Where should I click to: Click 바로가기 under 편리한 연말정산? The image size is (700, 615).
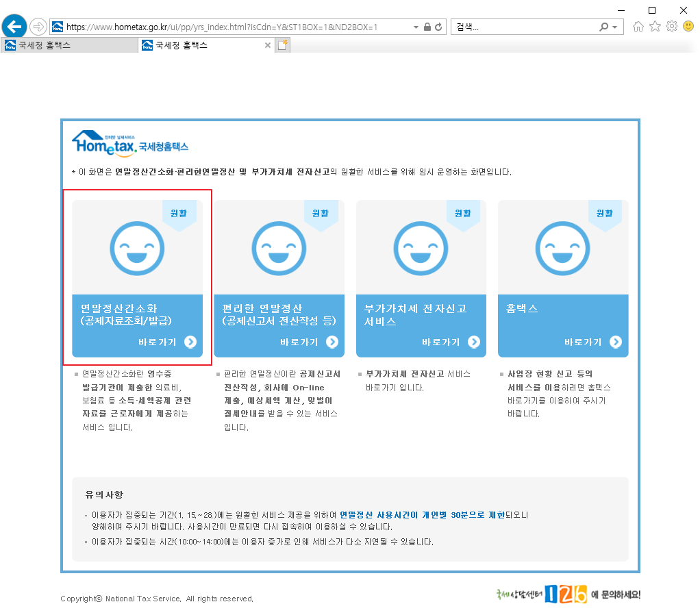pyautogui.click(x=299, y=342)
